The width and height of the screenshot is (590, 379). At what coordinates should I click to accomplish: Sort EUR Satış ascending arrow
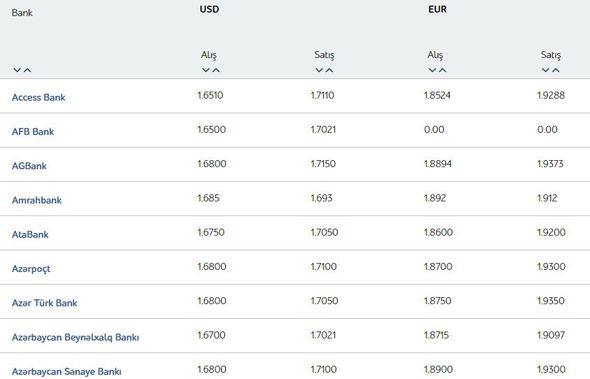coord(556,70)
